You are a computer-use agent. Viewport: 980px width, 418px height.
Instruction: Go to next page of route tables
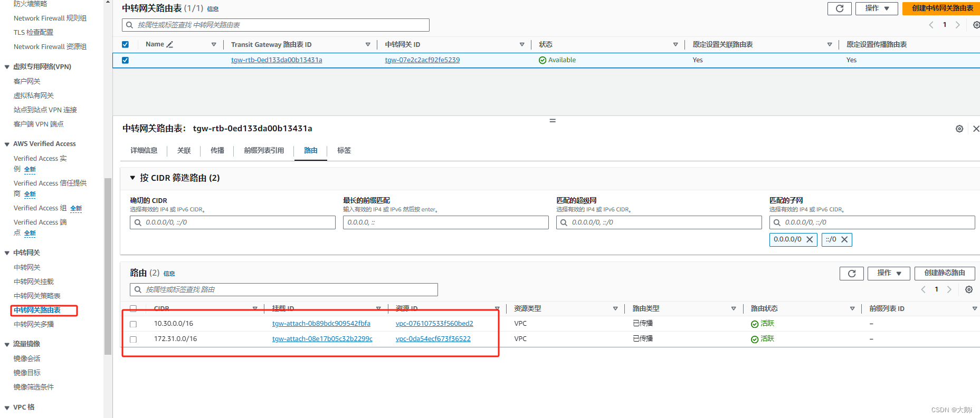[x=957, y=25]
